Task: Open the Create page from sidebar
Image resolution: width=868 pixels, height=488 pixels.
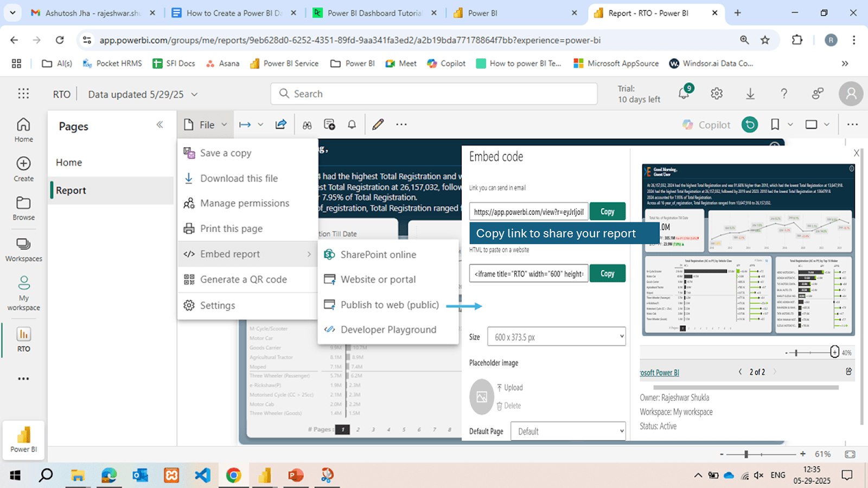Action: (23, 169)
